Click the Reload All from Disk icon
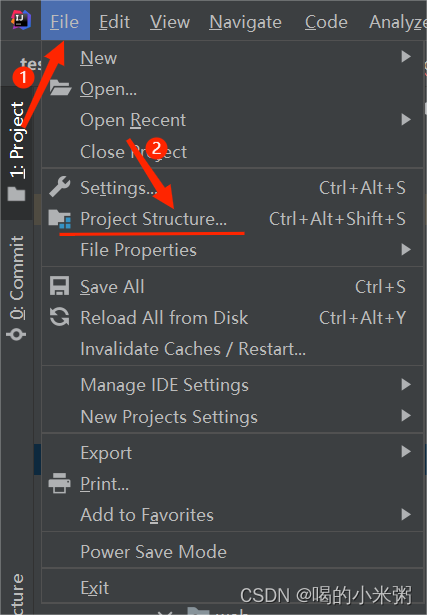 (x=60, y=317)
